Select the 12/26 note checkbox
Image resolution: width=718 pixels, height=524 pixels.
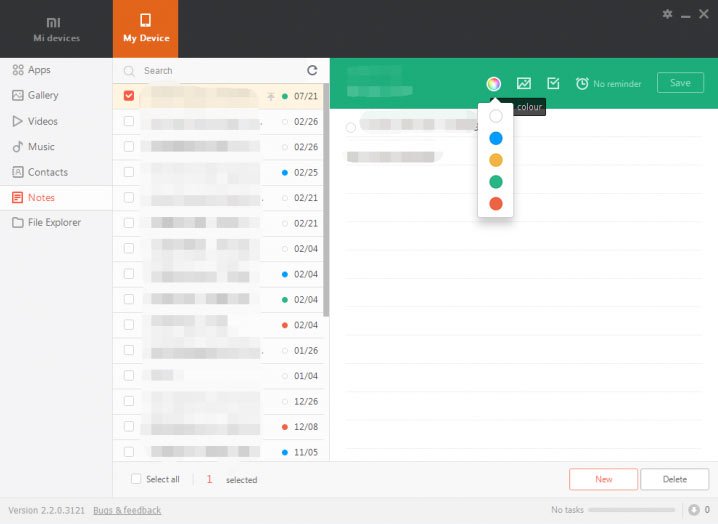coord(129,401)
